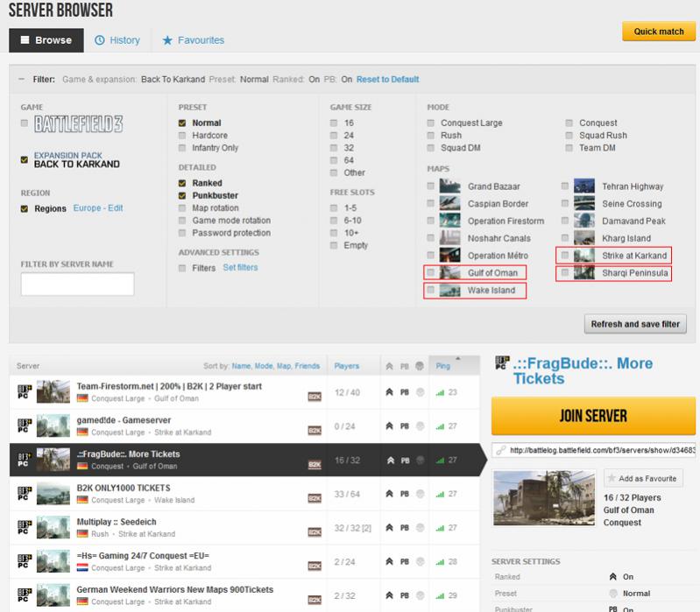
Task: Uncheck Back to Karkand expansion pack
Action: pos(25,159)
